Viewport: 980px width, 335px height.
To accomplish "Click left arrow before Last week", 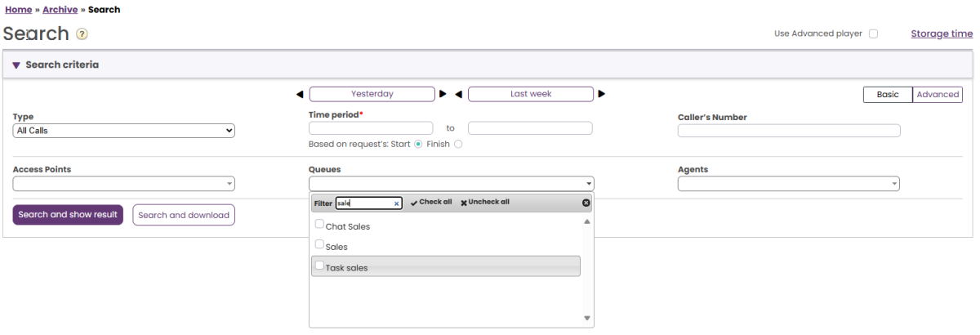I will coord(459,94).
